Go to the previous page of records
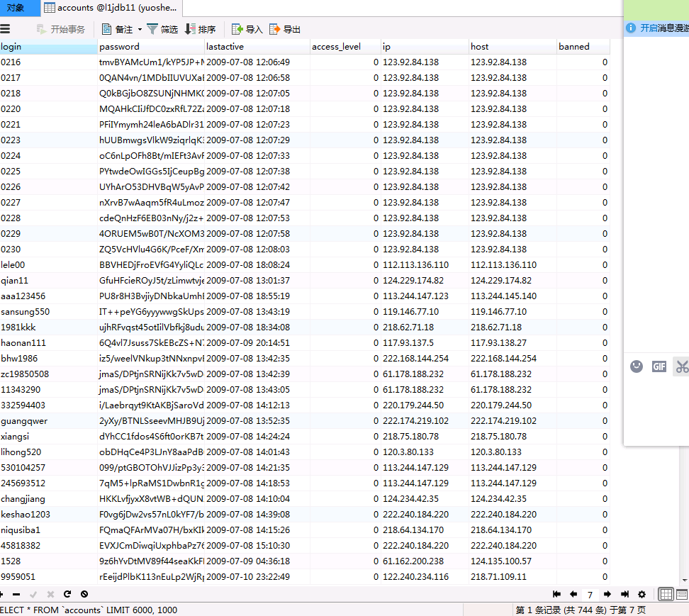689x616 pixels. click(573, 594)
